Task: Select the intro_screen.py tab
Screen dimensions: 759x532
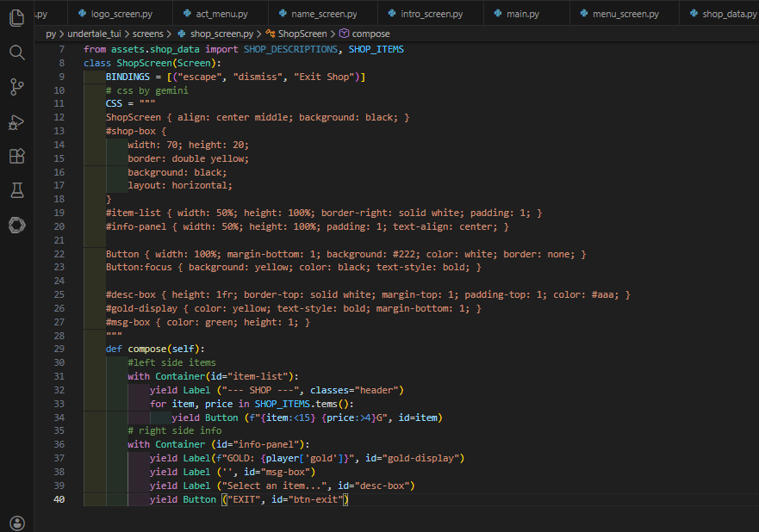Action: (431, 14)
